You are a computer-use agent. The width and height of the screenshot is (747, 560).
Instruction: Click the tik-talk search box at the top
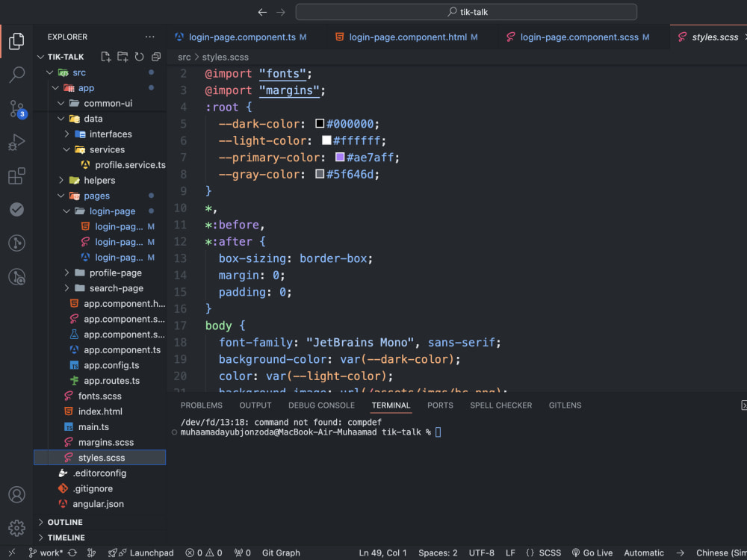(465, 11)
